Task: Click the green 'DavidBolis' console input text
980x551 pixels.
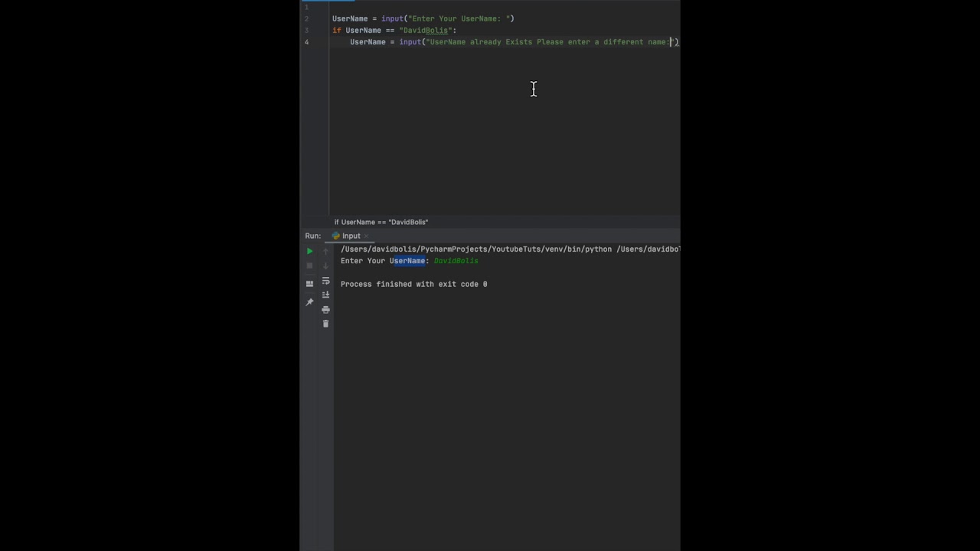Action: (456, 261)
